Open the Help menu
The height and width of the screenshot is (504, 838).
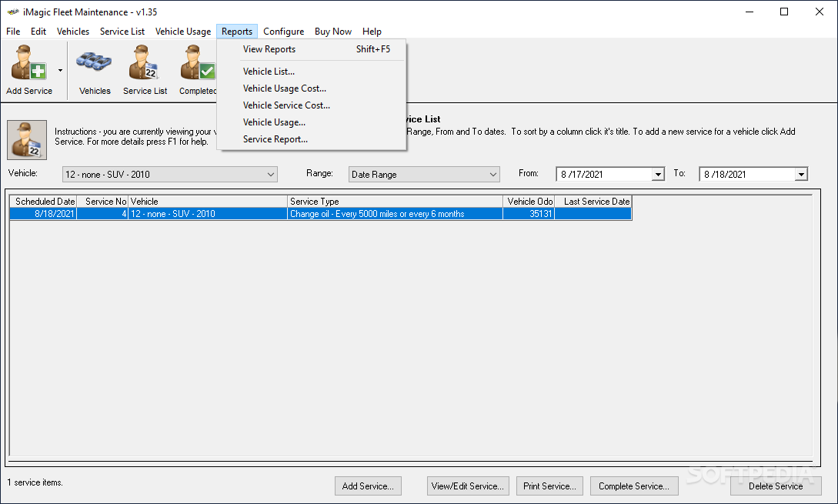point(372,32)
